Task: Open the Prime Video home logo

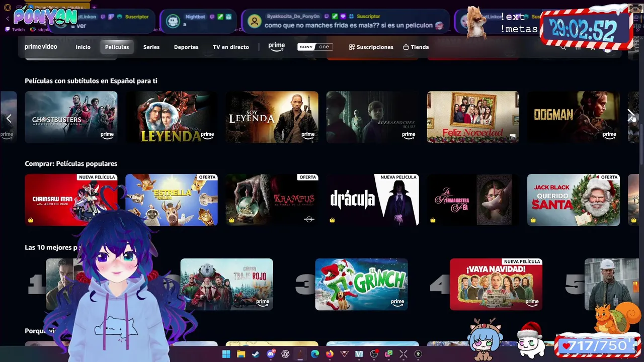Action: (41, 47)
